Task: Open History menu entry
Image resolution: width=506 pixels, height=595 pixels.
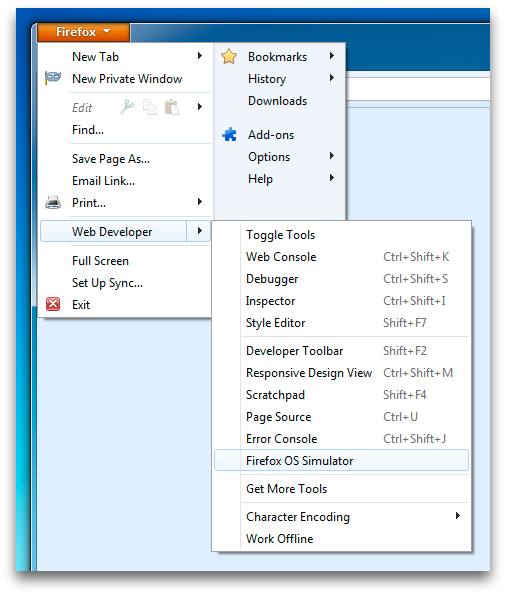Action: 279,79
